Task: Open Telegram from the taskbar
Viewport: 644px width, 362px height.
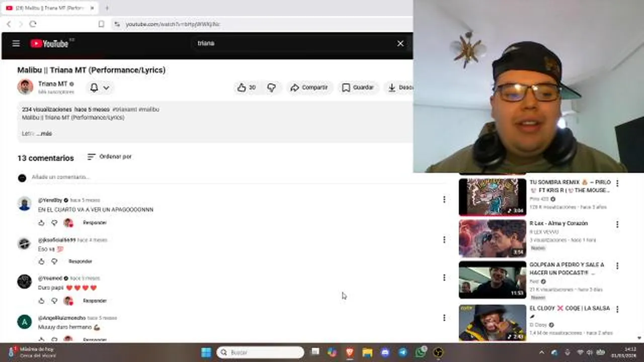Action: (x=403, y=352)
